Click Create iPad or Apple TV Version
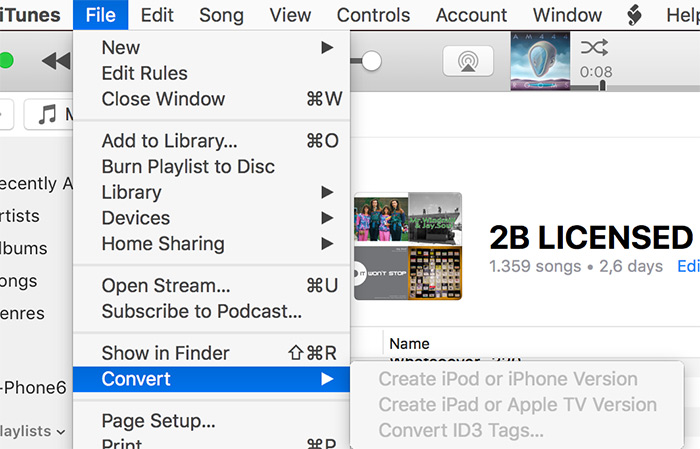 518,405
